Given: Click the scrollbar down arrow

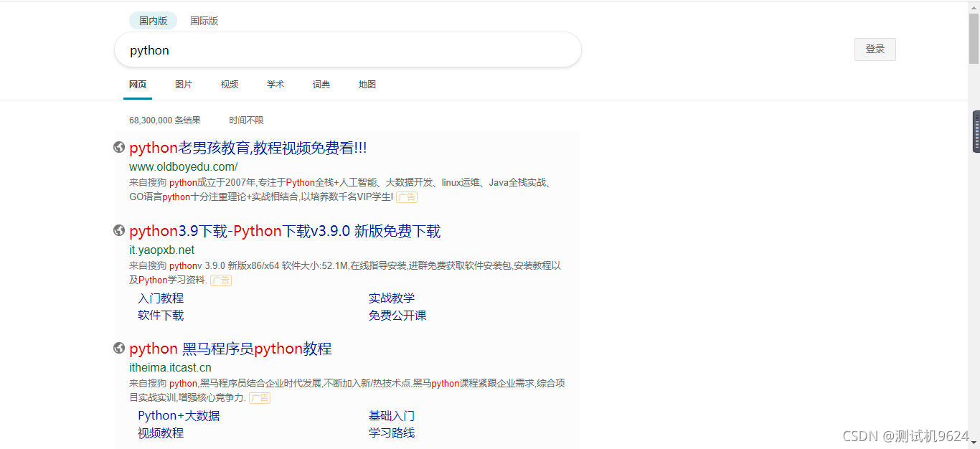Looking at the screenshot, I should (974, 443).
